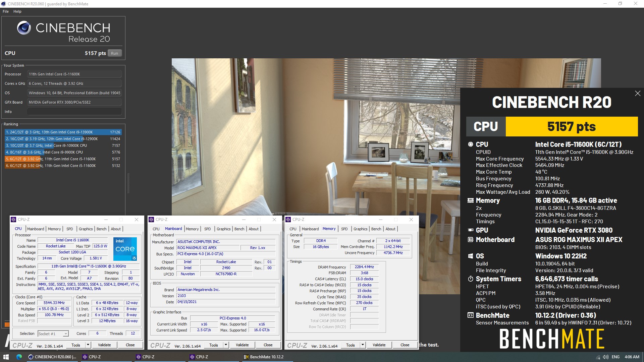Click Validate in CPU-Z CPU window
Image resolution: width=644 pixels, height=362 pixels.
coord(104,345)
